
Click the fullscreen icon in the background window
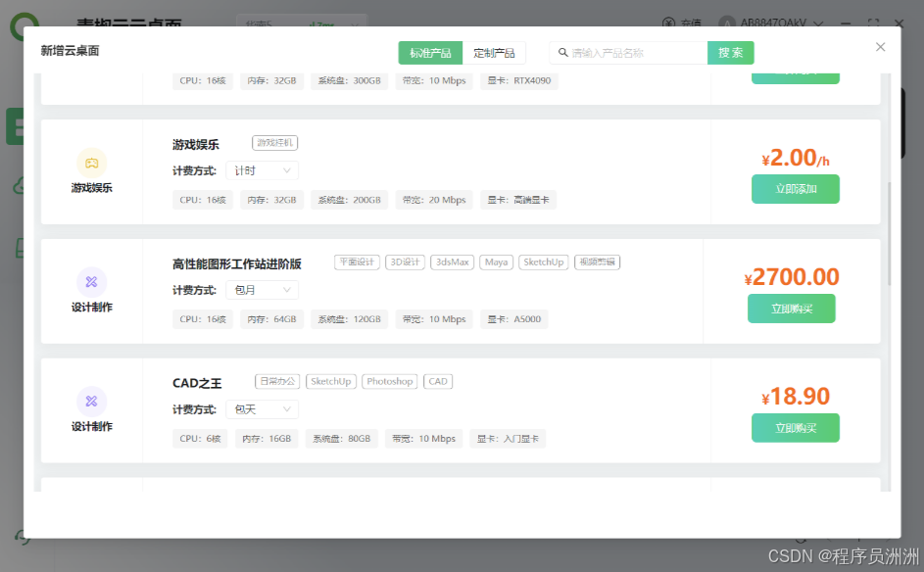click(x=873, y=23)
